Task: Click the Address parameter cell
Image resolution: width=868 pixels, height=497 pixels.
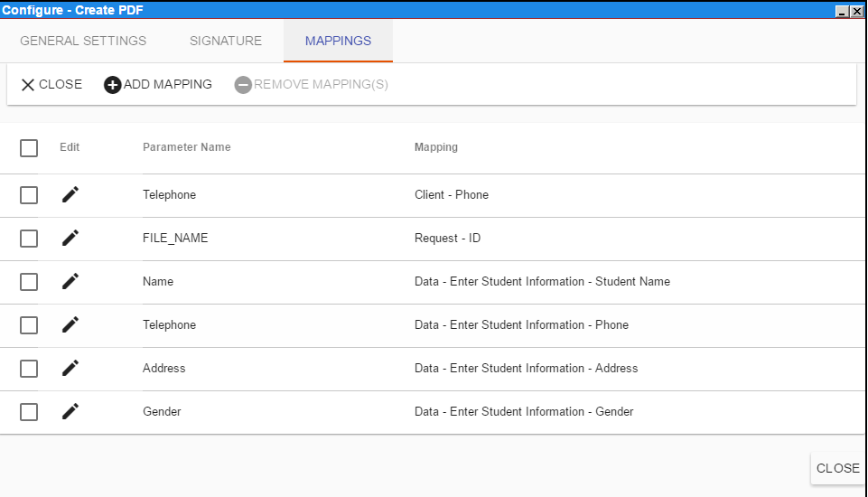Action: pyautogui.click(x=163, y=368)
